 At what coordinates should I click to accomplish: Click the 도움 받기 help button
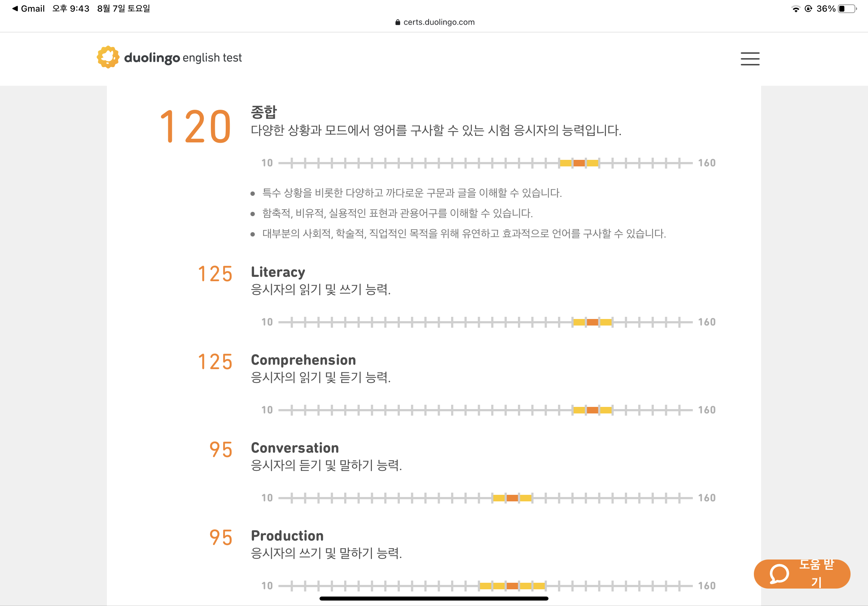click(802, 574)
